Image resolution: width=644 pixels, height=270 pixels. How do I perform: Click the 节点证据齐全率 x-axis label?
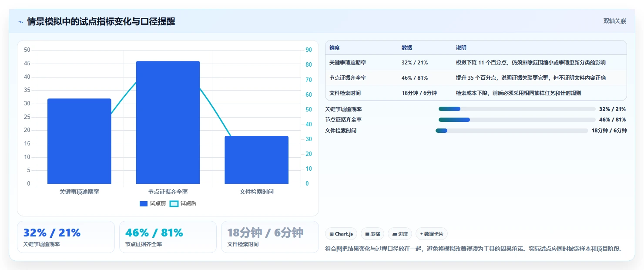pyautogui.click(x=168, y=192)
